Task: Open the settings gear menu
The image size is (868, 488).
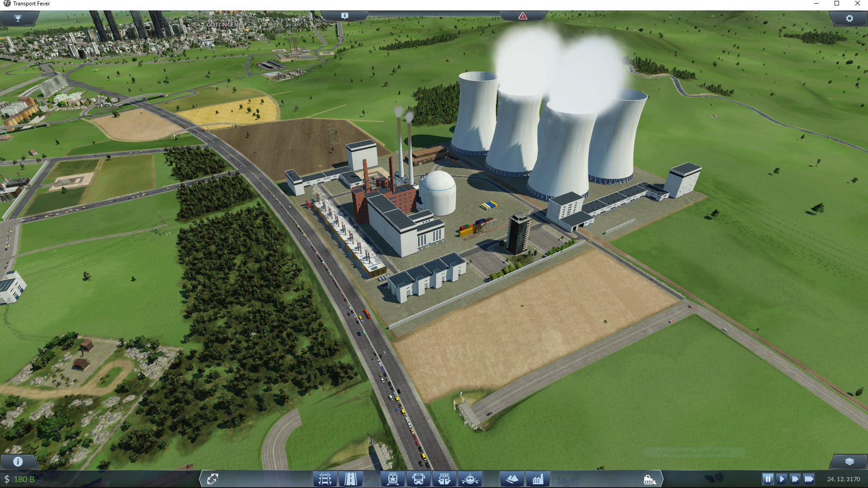Action: tap(849, 19)
